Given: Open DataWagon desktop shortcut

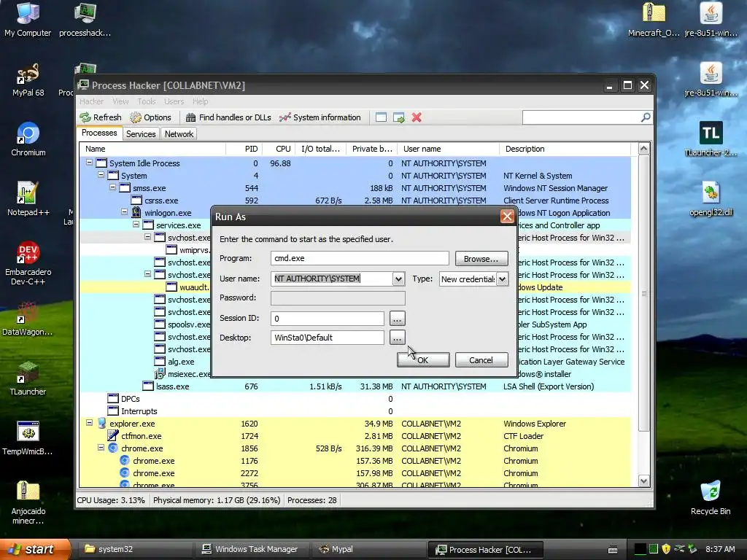Looking at the screenshot, I should (28, 319).
